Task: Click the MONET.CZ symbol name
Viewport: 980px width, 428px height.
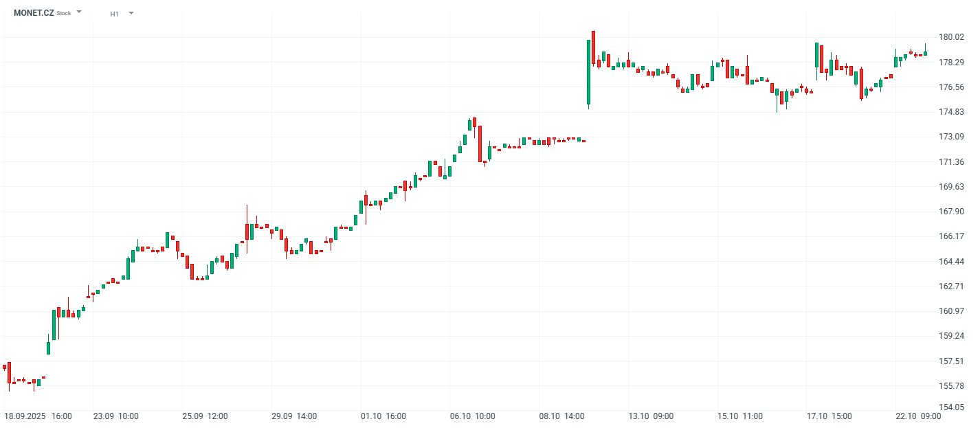Action: [34, 13]
